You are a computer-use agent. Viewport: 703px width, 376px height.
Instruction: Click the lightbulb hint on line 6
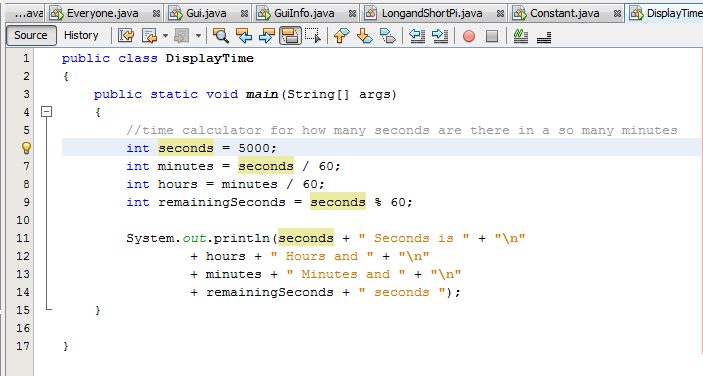pyautogui.click(x=26, y=147)
